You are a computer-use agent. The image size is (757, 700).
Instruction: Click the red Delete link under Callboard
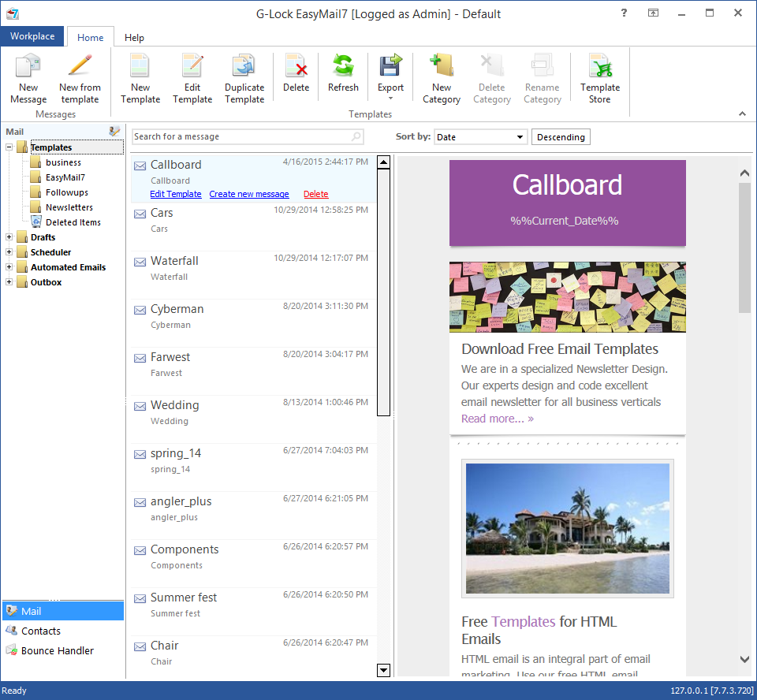(x=315, y=194)
